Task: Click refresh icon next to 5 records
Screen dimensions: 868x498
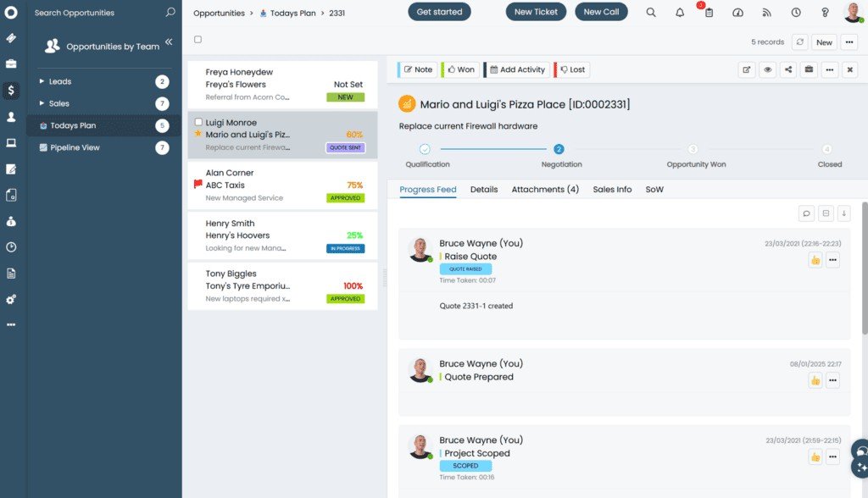Action: pyautogui.click(x=799, y=42)
